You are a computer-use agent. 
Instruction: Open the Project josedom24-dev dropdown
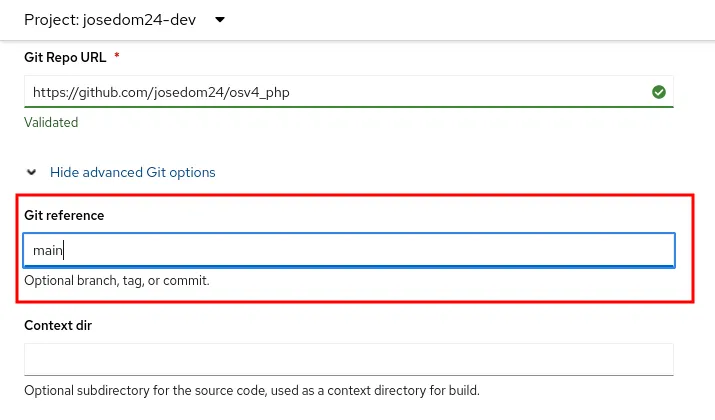(x=124, y=19)
